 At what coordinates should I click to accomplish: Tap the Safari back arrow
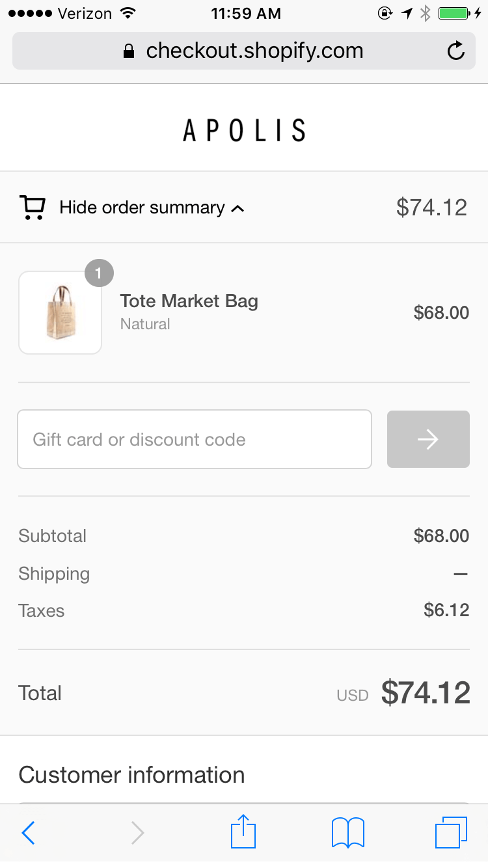28,833
